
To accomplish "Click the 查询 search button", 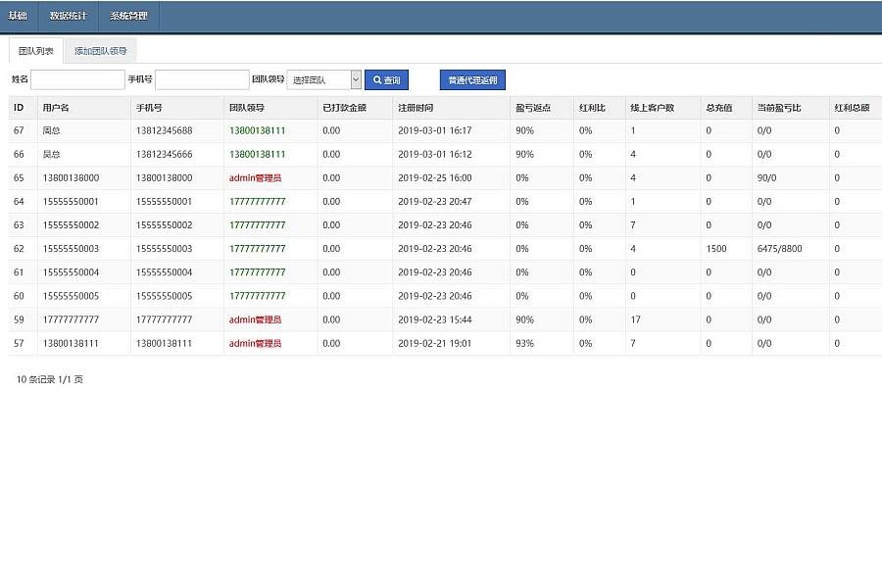I will [386, 80].
